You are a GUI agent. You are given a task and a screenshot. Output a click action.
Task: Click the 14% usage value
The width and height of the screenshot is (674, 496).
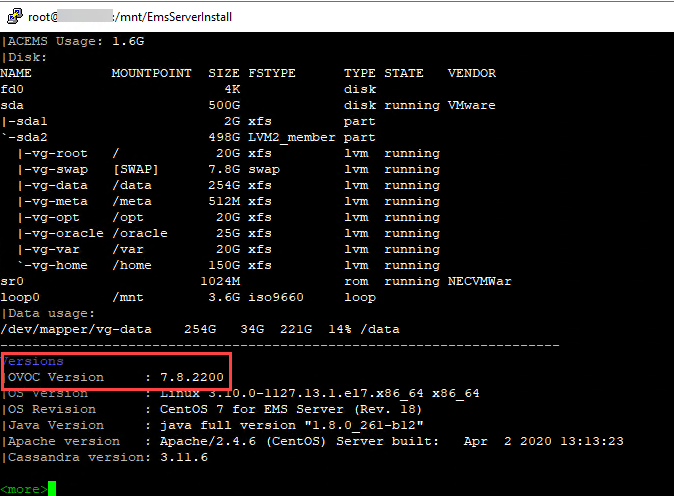(x=340, y=329)
